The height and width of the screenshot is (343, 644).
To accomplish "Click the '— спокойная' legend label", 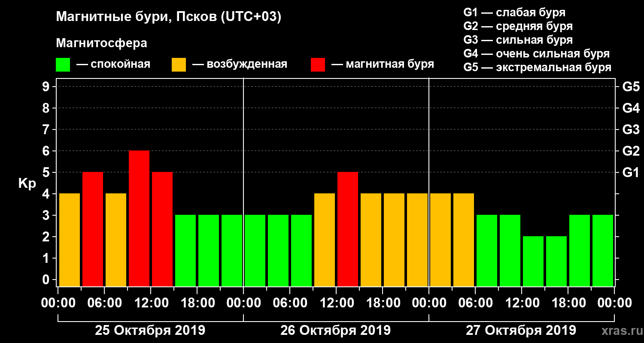I will [x=113, y=65].
